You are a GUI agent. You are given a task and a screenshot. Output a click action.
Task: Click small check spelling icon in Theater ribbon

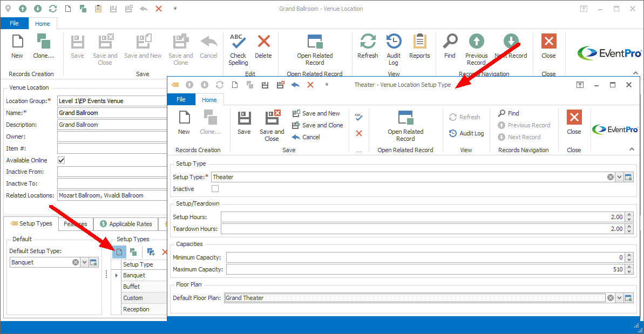(x=358, y=117)
